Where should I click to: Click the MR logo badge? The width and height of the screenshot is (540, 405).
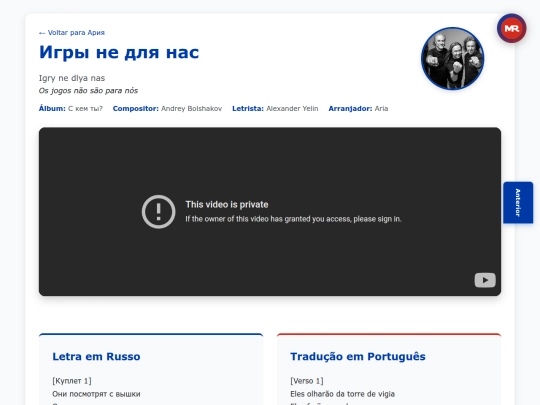tap(511, 28)
